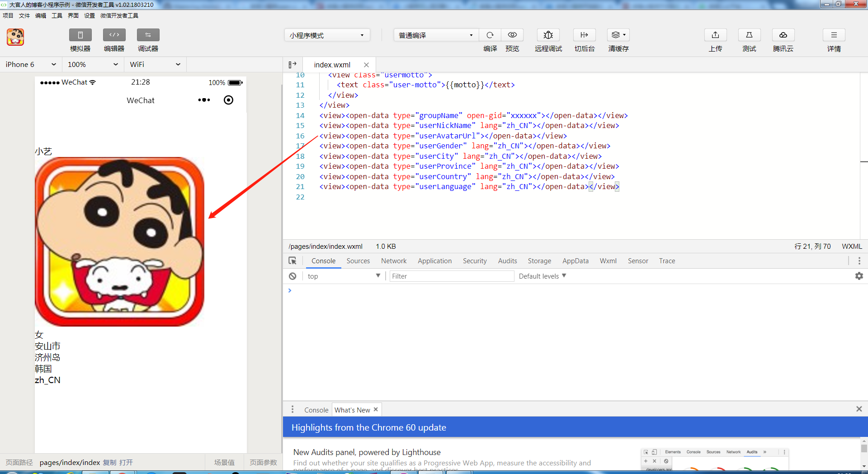This screenshot has width=868, height=474.
Task: Click the 复制 page path link
Action: 109,462
